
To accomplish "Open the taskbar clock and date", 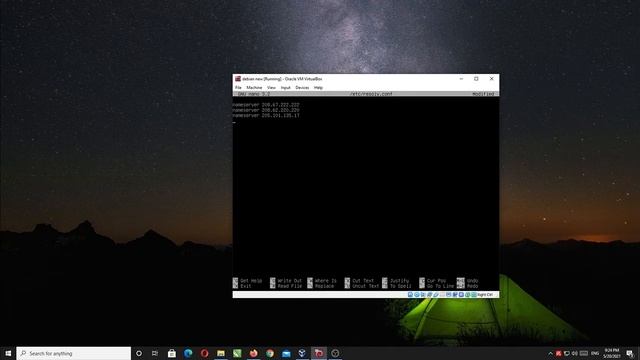I will click(612, 353).
